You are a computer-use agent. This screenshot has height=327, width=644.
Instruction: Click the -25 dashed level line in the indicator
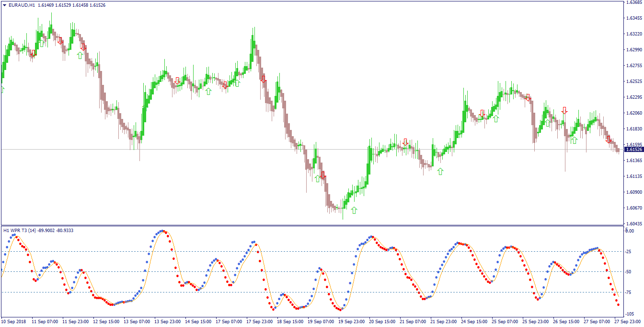point(311,251)
